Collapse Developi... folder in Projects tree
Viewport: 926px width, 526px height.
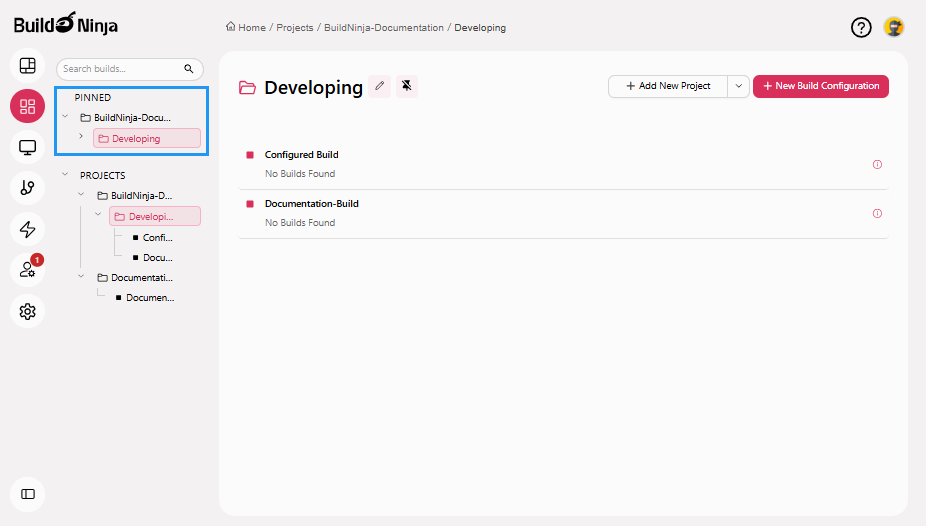click(98, 214)
